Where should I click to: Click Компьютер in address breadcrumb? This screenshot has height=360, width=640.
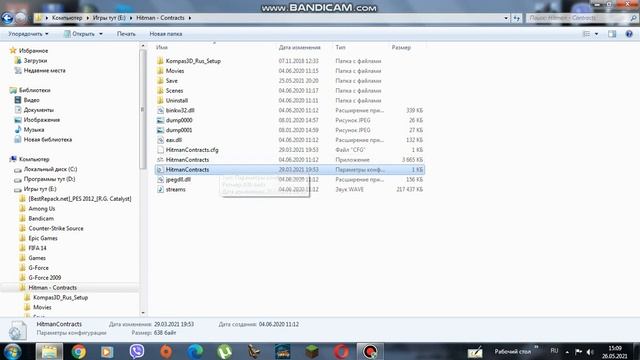(67, 18)
